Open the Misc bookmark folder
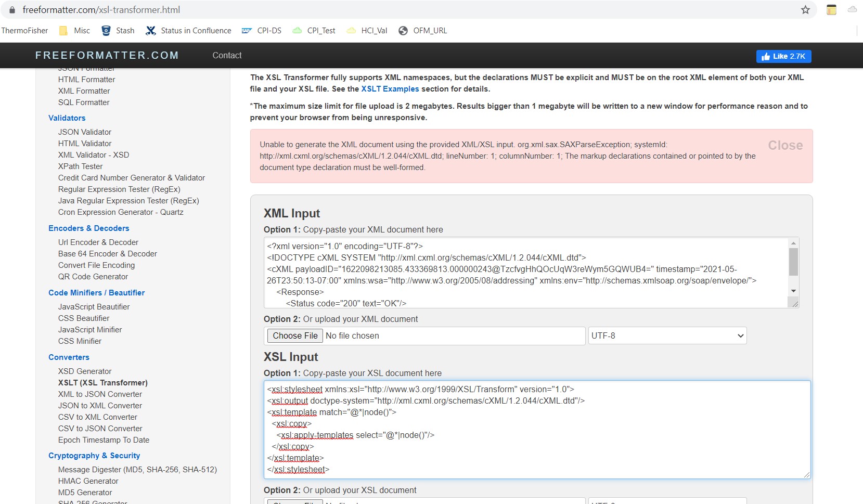 pos(75,31)
